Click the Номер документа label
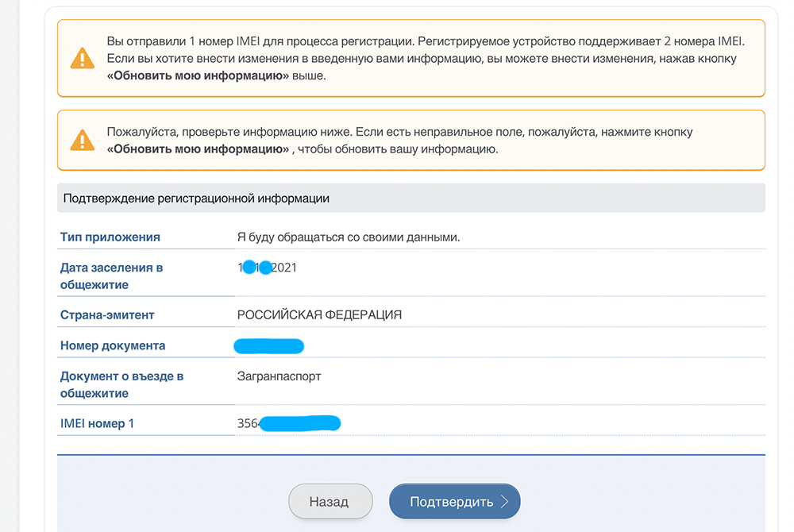794x532 pixels. coord(113,346)
